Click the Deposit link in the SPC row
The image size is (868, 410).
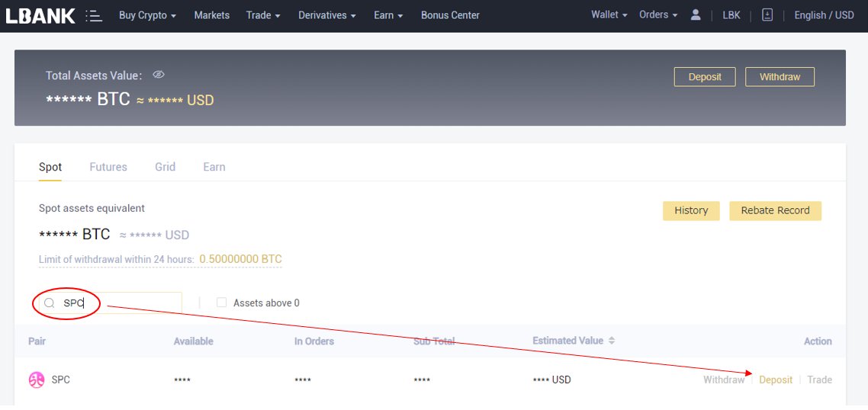click(x=776, y=380)
